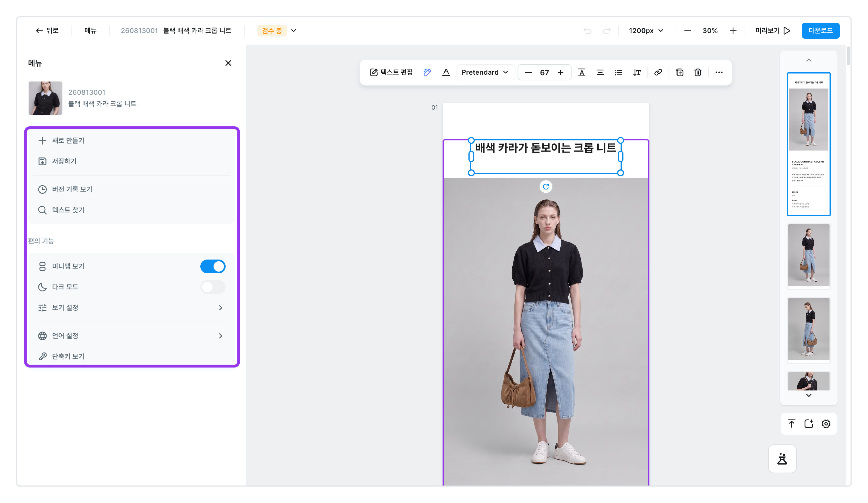Start 미리보기 preview
This screenshot has width=868, height=503.
click(x=773, y=31)
